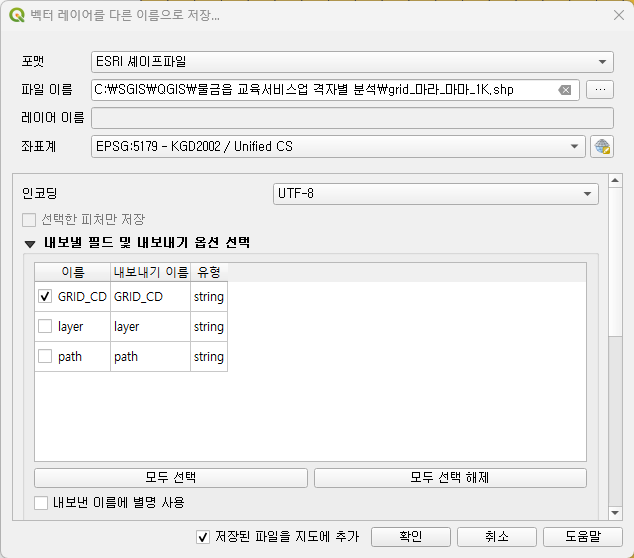Click the QGIS logo in the title bar
The height and width of the screenshot is (558, 634).
pos(17,15)
